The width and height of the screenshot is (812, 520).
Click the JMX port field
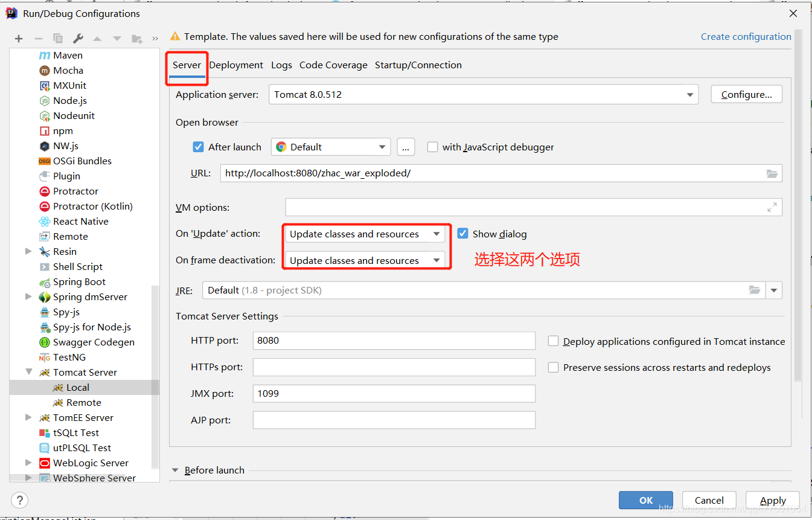pyautogui.click(x=394, y=393)
